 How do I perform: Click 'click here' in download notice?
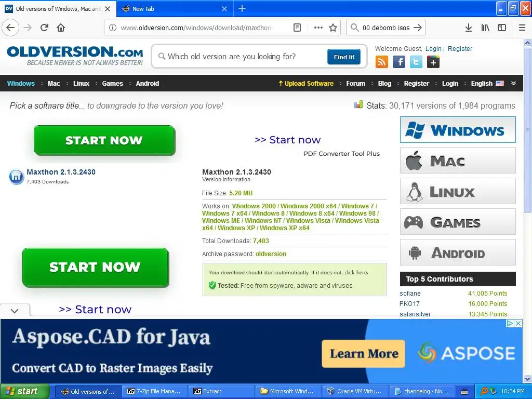coord(356,272)
